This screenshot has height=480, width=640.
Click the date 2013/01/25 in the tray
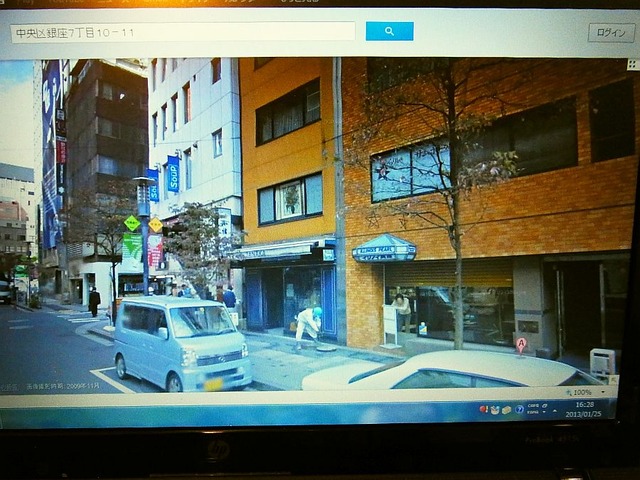(x=583, y=414)
